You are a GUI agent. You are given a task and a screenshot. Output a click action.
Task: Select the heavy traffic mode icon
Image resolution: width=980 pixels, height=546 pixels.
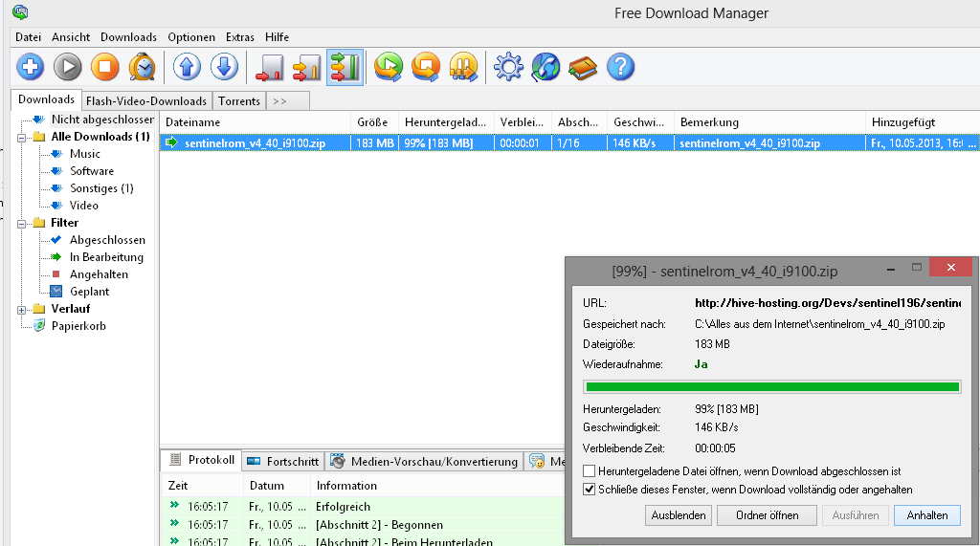pyautogui.click(x=345, y=67)
